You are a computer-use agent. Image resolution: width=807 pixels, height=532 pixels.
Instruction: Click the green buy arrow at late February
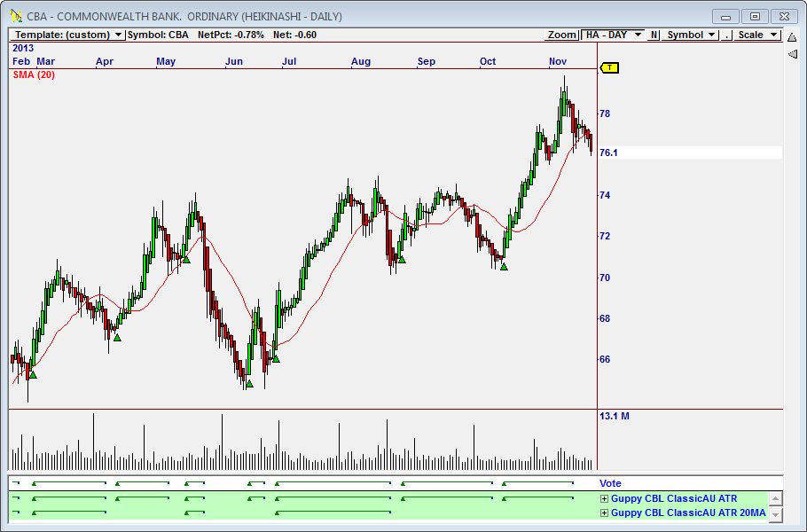click(x=33, y=374)
